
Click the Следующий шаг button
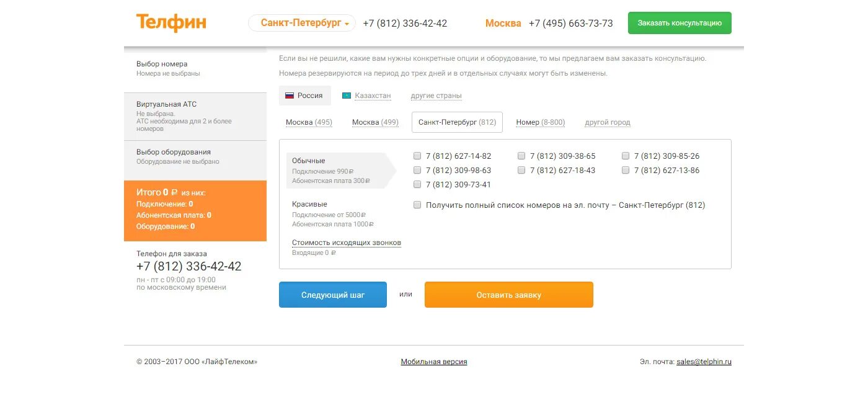click(x=333, y=295)
